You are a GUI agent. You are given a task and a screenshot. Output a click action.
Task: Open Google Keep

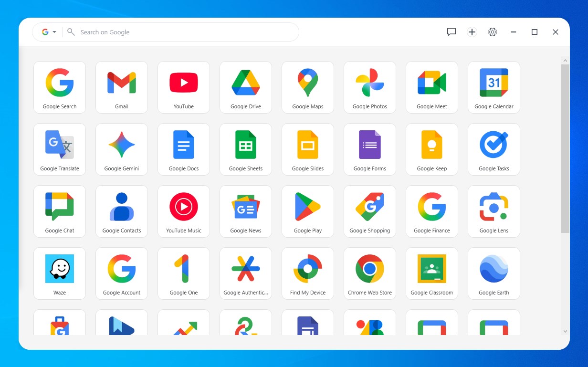(x=432, y=149)
